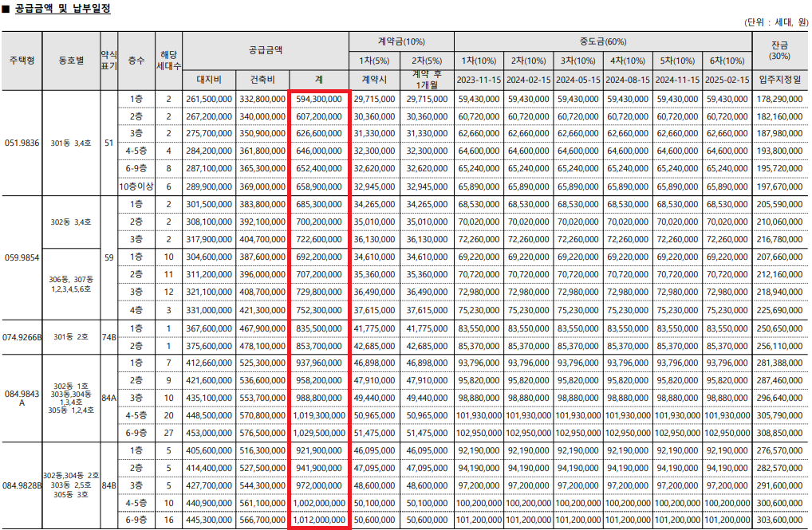Click the 주택형 column header
The image size is (812, 530).
coord(22,61)
